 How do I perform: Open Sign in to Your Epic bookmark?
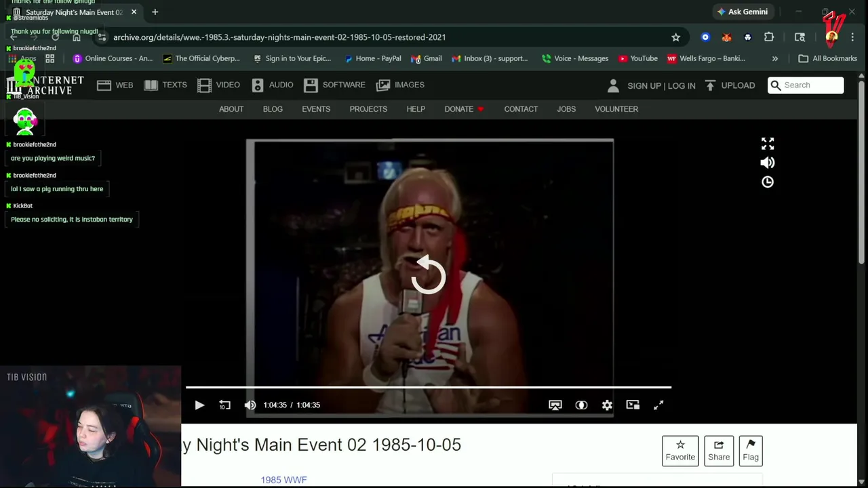292,58
